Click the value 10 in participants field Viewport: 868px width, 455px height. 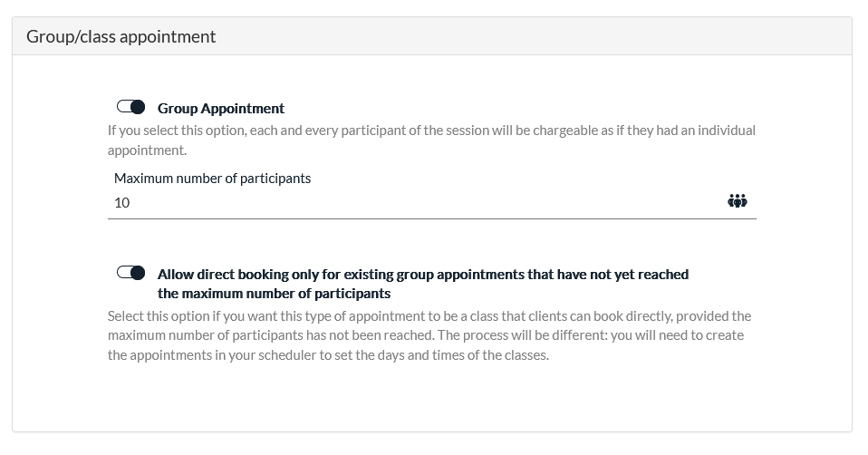pyautogui.click(x=122, y=203)
